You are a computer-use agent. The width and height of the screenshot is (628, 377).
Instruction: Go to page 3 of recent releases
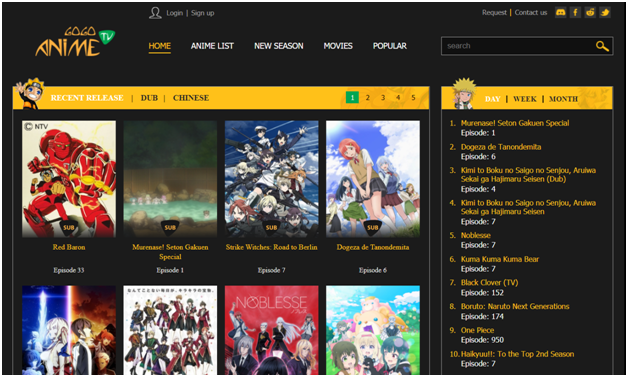pos(383,97)
